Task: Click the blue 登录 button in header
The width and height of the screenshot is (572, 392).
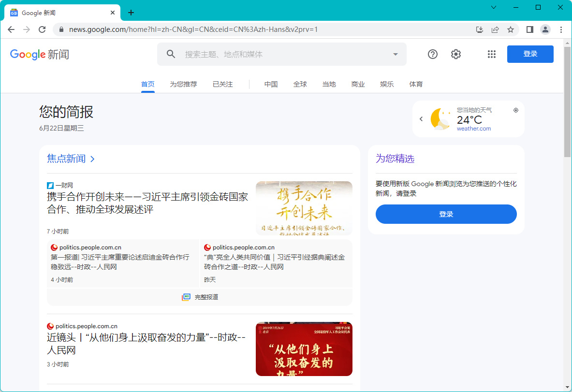Action: click(530, 54)
